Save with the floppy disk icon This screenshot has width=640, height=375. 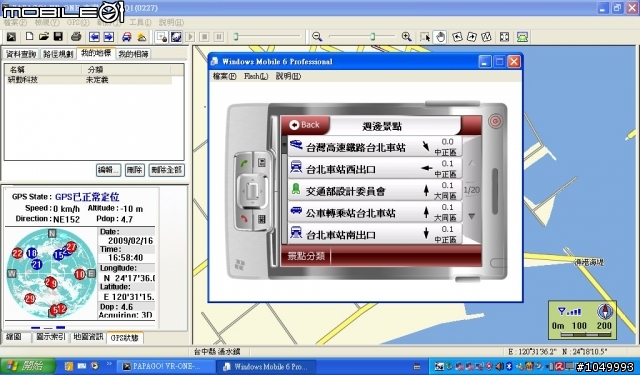[x=58, y=37]
